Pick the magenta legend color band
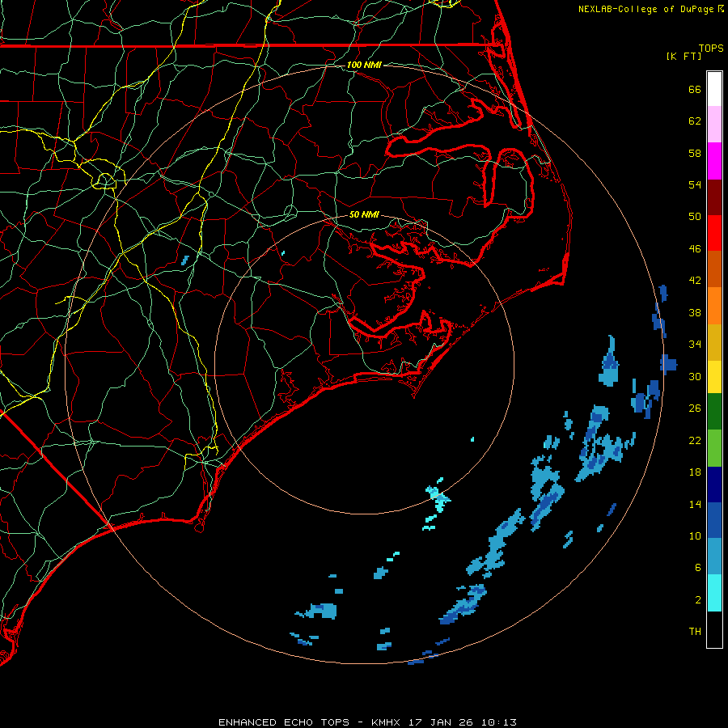 (714, 161)
